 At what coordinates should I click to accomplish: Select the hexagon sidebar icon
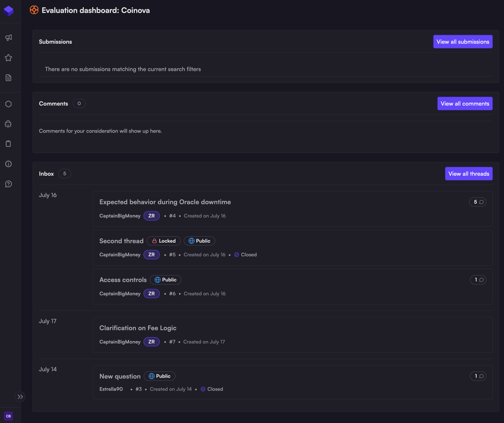coord(8,104)
